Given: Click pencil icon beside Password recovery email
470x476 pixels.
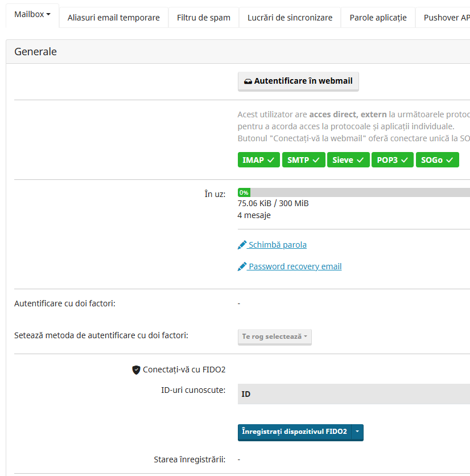Looking at the screenshot, I should coord(242,266).
